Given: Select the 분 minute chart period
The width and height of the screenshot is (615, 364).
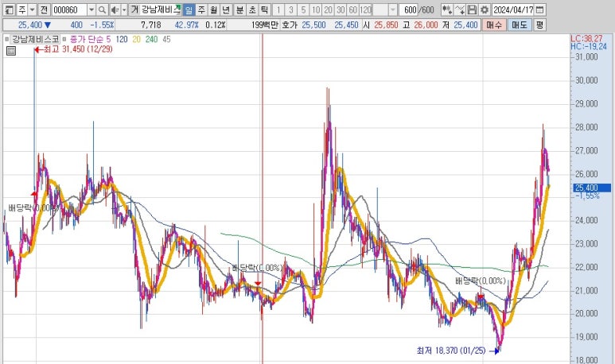Looking at the screenshot, I should pos(239,10).
